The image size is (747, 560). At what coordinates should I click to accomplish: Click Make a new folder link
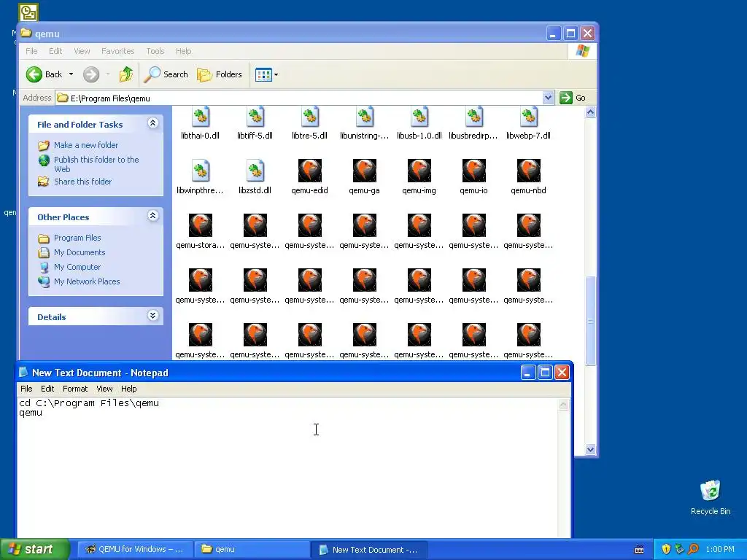[x=86, y=145]
